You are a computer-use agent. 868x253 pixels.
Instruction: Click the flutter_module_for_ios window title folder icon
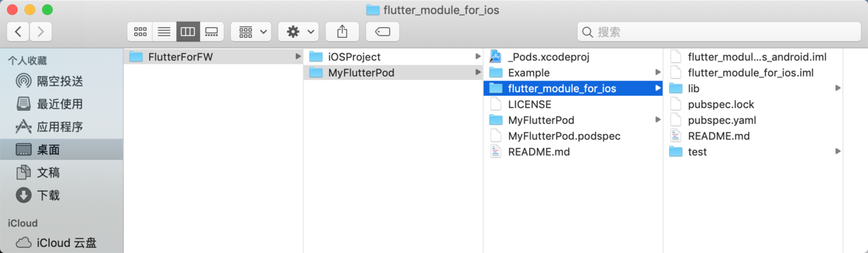point(373,10)
